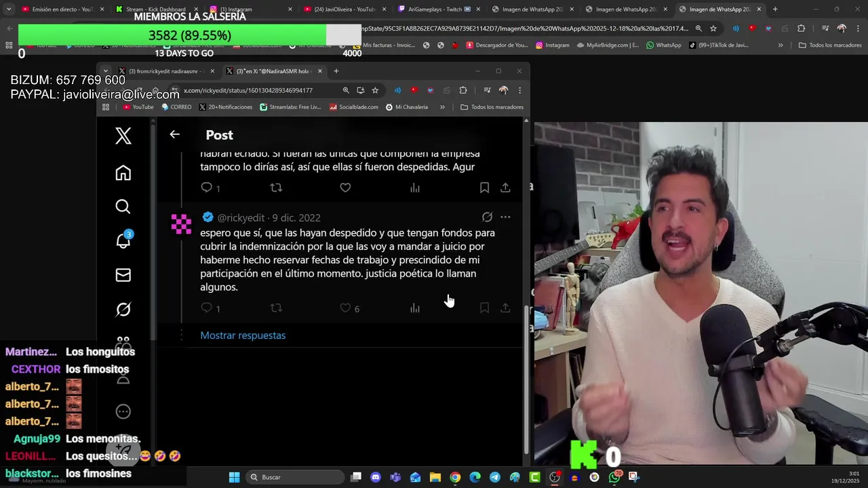Reply to the upper tweet ending in Agur
The height and width of the screenshot is (488, 868).
pyautogui.click(x=207, y=187)
